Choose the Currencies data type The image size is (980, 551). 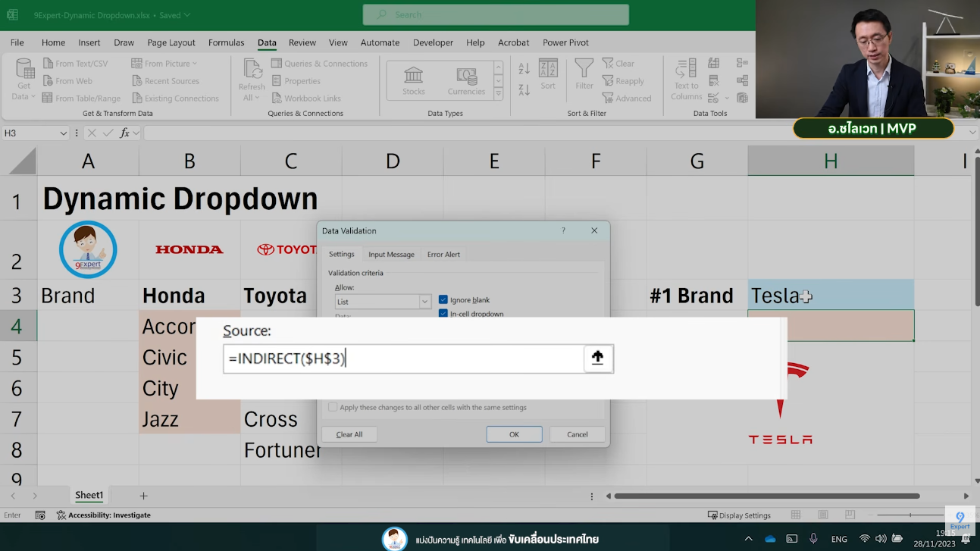point(466,80)
